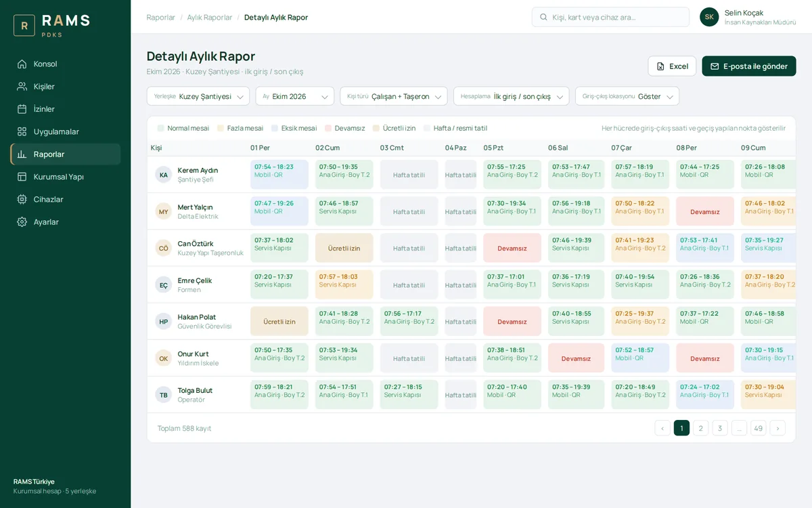Go to page 2
Screen dimensions: 812x508
[x=701, y=428]
